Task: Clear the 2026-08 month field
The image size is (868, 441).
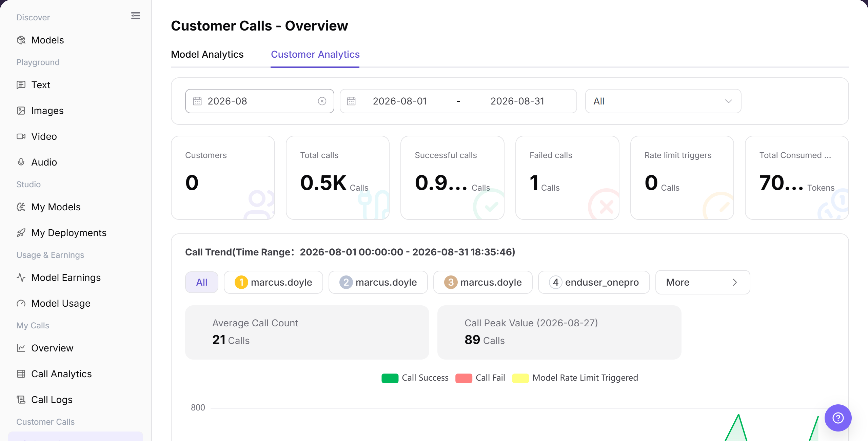Action: coord(322,101)
